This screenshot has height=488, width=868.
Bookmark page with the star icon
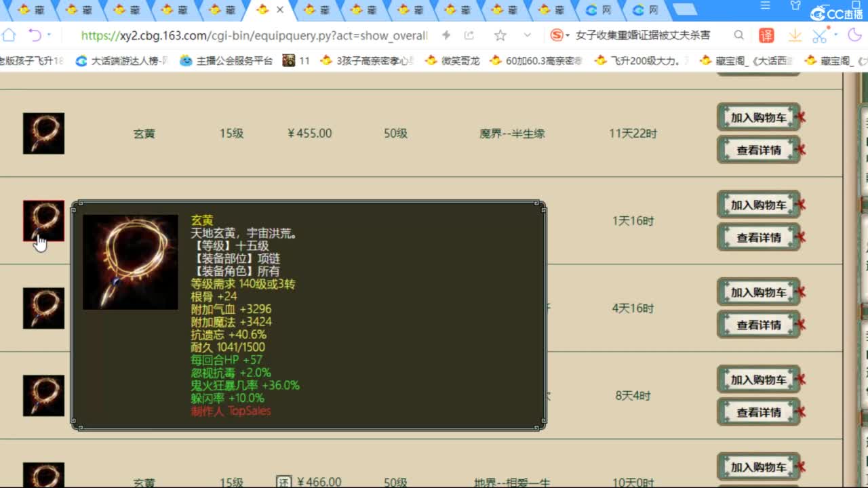500,35
